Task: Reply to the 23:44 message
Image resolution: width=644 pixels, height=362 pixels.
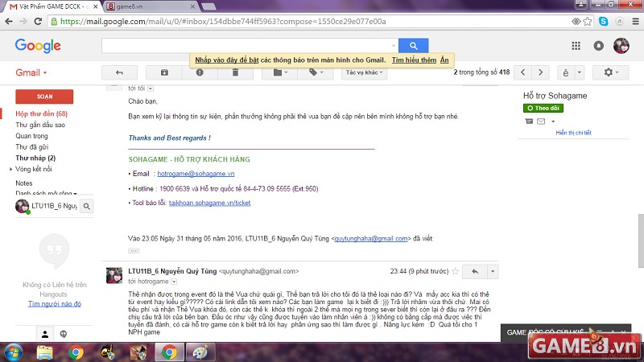Action: [475, 271]
